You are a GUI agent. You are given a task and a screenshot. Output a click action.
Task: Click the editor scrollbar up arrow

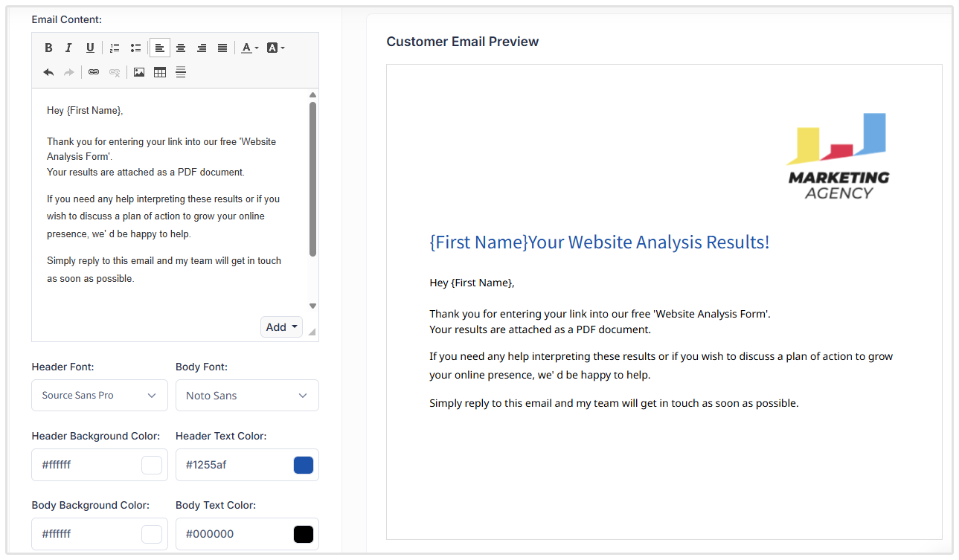(x=312, y=95)
